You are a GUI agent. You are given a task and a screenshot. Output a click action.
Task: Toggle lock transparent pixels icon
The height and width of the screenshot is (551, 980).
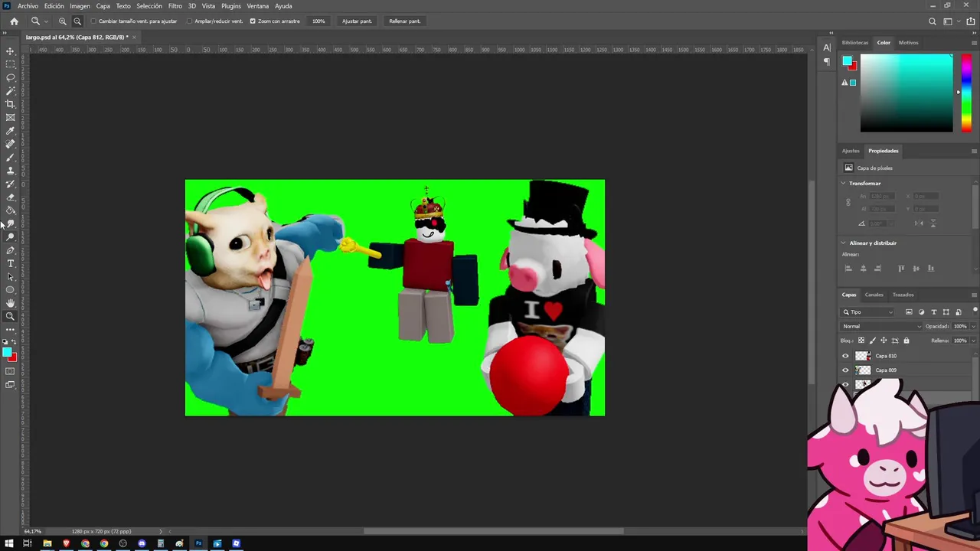[861, 341]
